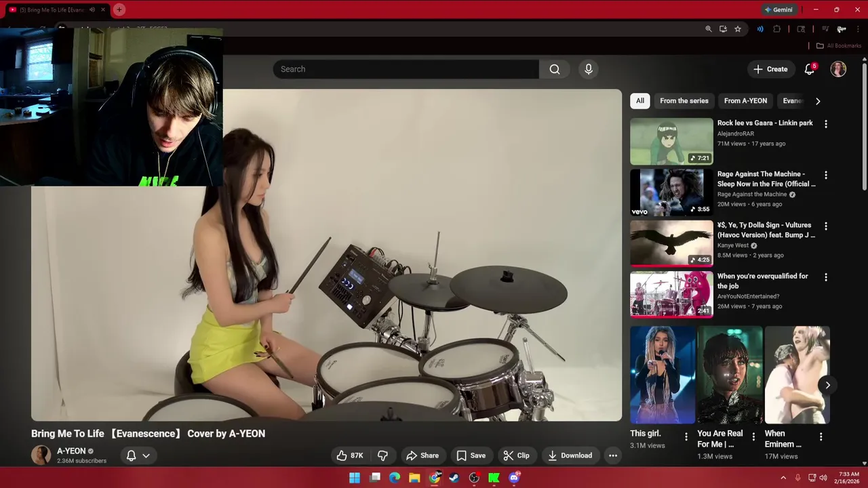Open 'This girl.' short thumbnail

pyautogui.click(x=663, y=375)
